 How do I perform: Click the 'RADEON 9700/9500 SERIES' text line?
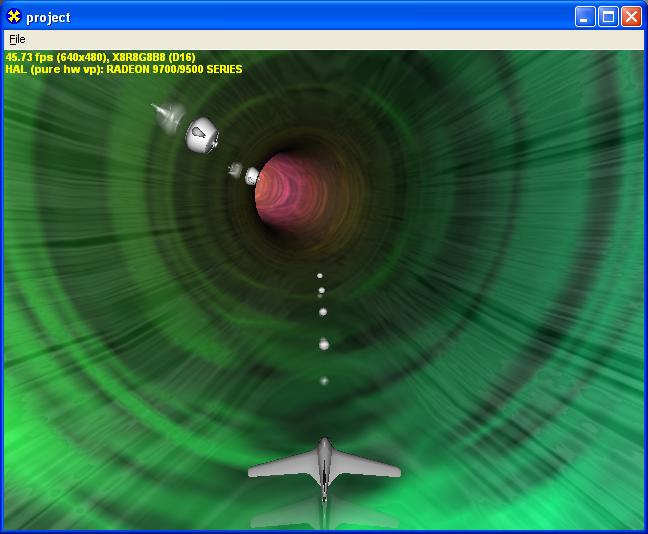click(174, 69)
